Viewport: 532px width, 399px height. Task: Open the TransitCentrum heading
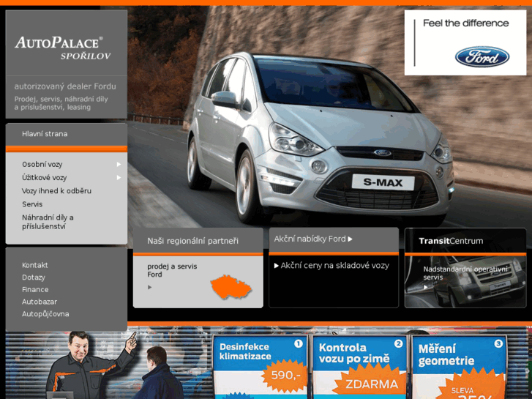(x=451, y=241)
